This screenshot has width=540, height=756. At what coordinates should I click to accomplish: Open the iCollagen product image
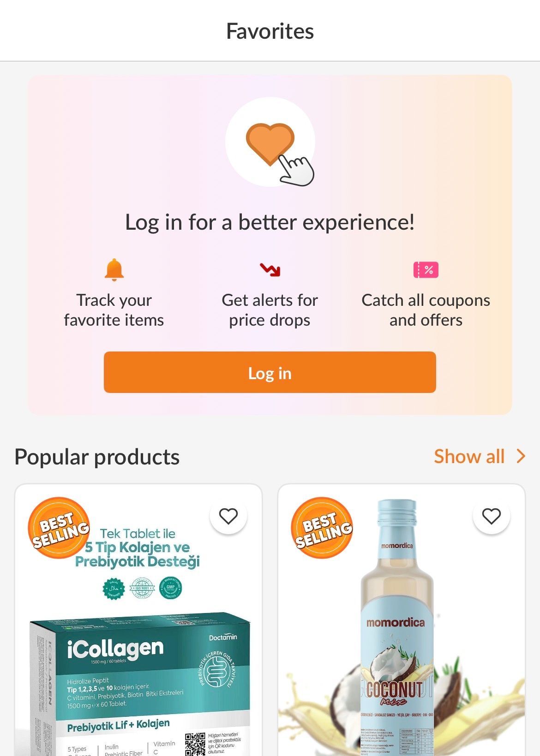pyautogui.click(x=138, y=669)
